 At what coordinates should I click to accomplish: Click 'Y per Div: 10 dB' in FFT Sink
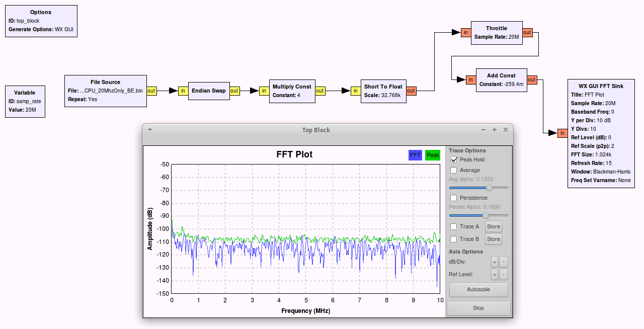591,120
